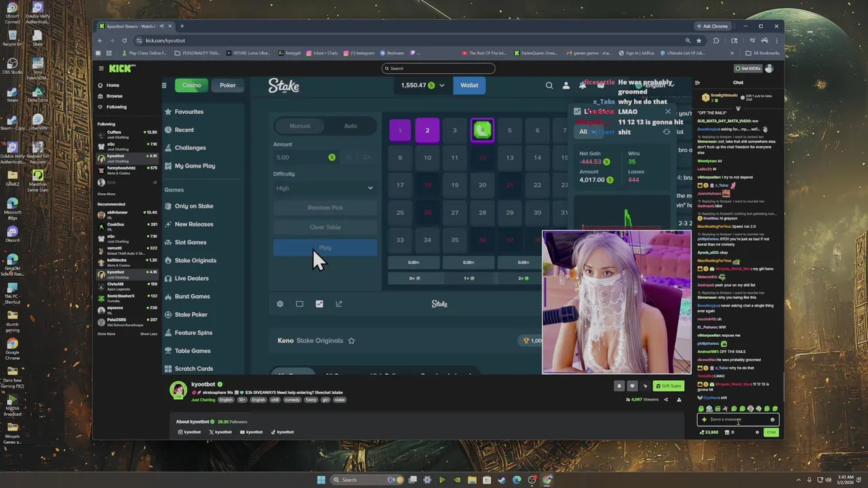The width and height of the screenshot is (868, 488).
Task: Click the notification bell under the stream
Action: (x=618, y=386)
